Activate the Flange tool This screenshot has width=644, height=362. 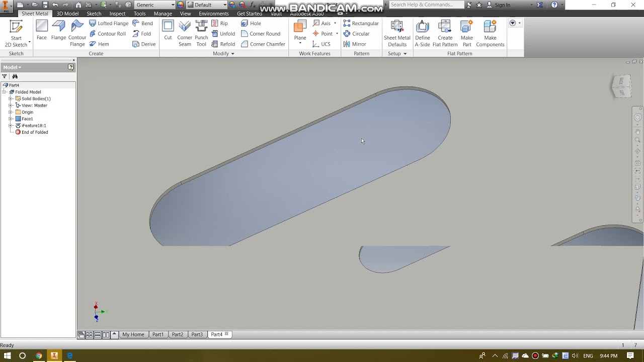58,31
